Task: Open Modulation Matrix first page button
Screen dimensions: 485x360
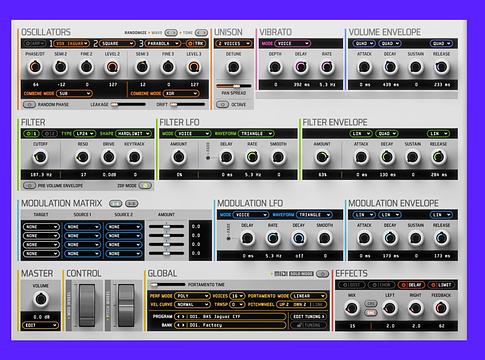Action: coord(115,203)
